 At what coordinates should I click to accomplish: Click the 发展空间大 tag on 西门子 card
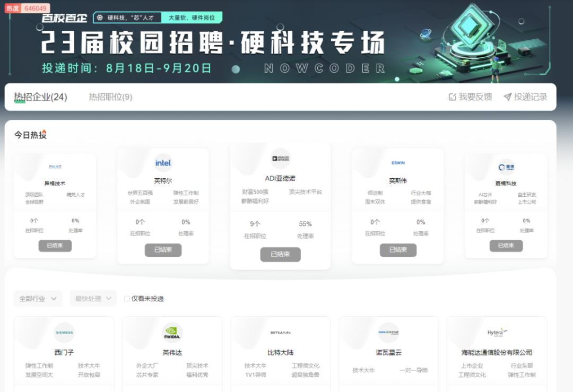click(39, 375)
